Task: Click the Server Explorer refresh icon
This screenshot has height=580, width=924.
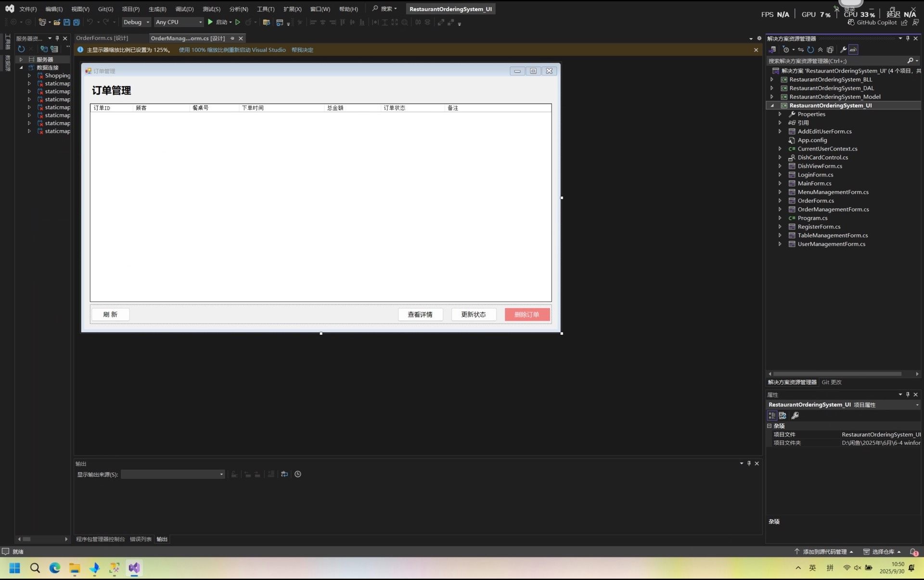Action: (x=21, y=49)
